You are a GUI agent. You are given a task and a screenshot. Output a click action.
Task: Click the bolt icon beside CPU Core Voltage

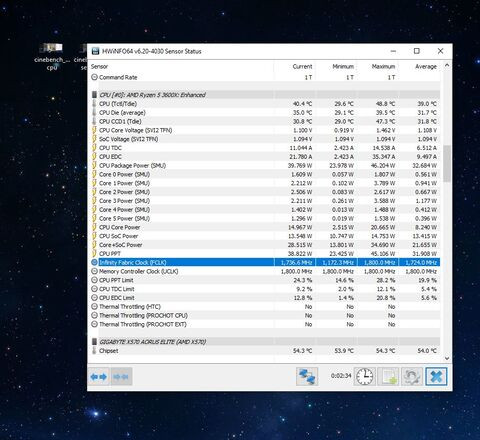tap(94, 130)
